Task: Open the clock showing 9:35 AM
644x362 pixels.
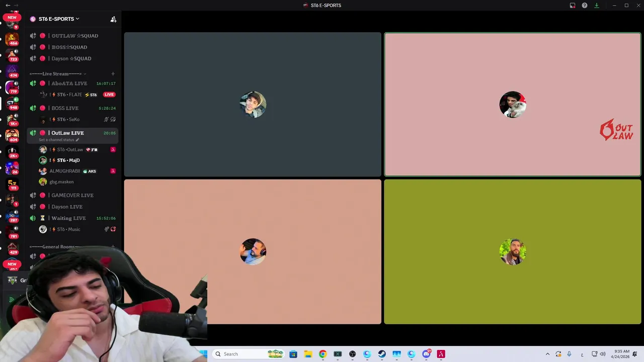Action: pyautogui.click(x=620, y=354)
